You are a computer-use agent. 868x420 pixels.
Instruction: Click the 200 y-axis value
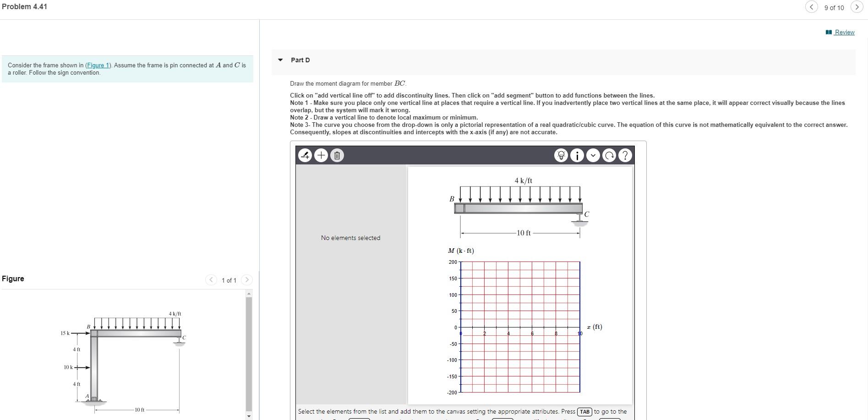pos(453,262)
